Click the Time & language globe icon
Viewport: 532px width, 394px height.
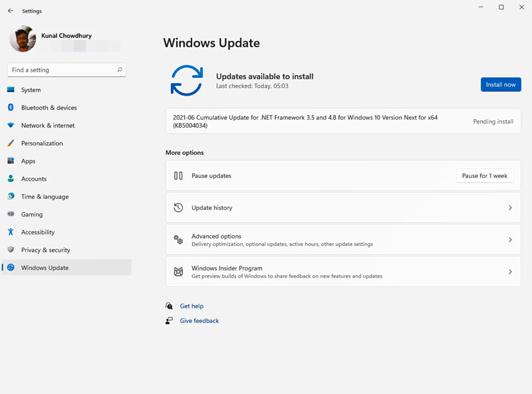pos(11,196)
